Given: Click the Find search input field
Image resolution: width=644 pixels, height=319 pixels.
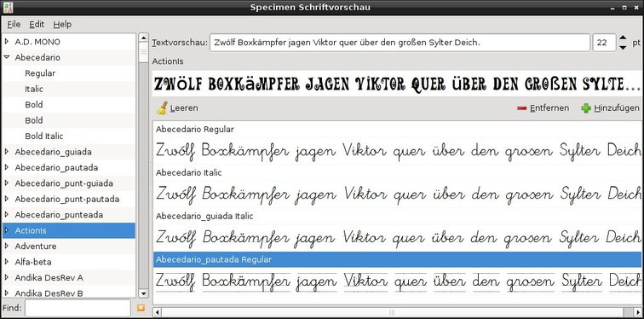Looking at the screenshot, I should pos(78,308).
